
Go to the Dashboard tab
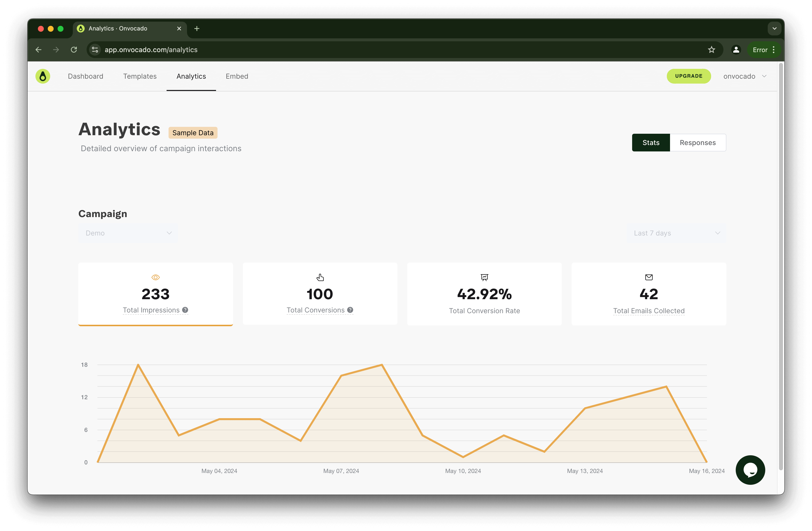[86, 76]
